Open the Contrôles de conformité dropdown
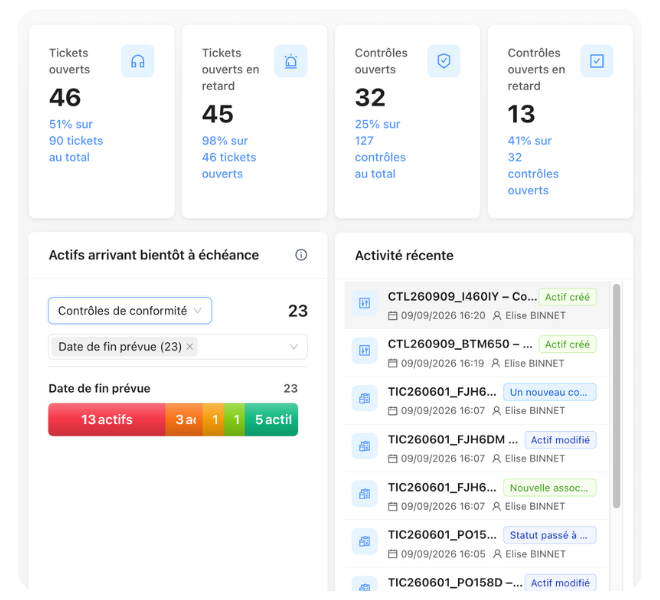This screenshot has width=660, height=600. [130, 311]
